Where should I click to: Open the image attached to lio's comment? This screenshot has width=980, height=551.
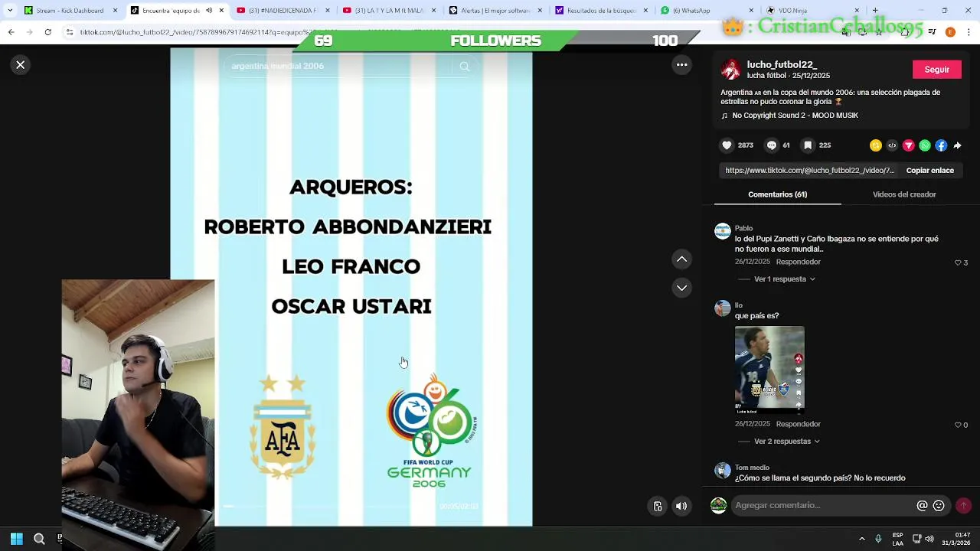[x=769, y=371]
